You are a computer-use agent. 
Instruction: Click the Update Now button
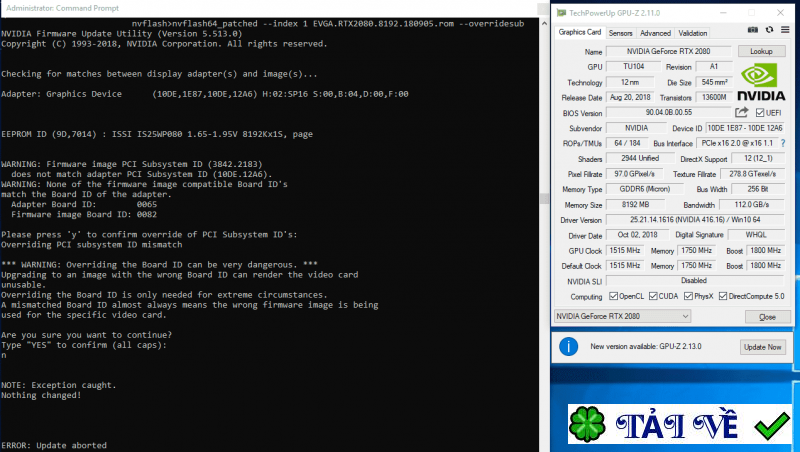click(x=762, y=347)
